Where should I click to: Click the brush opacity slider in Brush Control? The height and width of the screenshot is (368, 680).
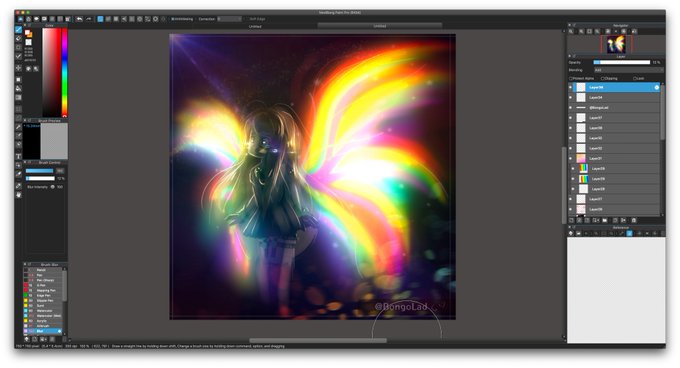click(x=40, y=178)
